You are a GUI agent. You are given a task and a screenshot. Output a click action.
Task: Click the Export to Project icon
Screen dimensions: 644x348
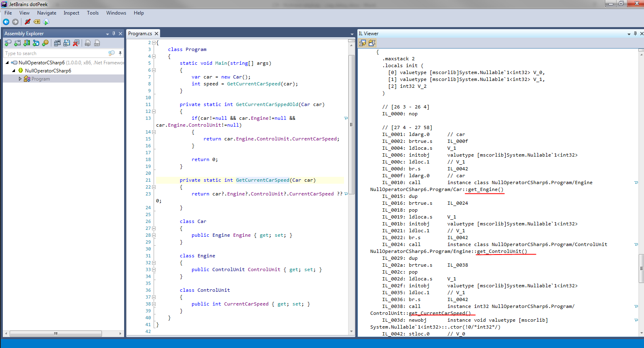88,43
